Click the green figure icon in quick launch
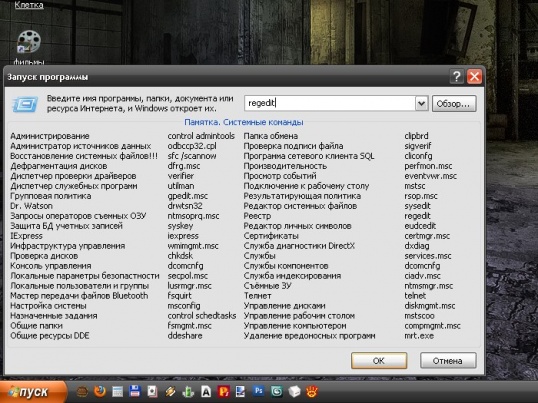538x403 pixels. pyautogui.click(x=188, y=391)
